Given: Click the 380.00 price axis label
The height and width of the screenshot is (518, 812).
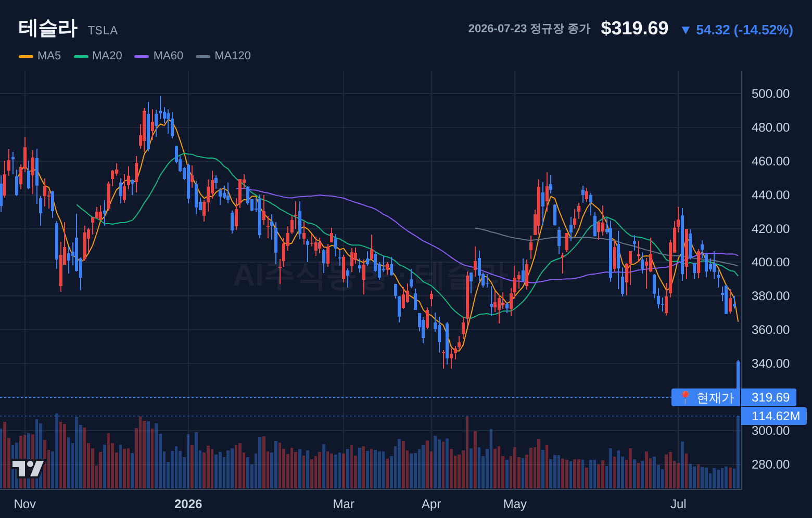Looking at the screenshot, I should (770, 296).
